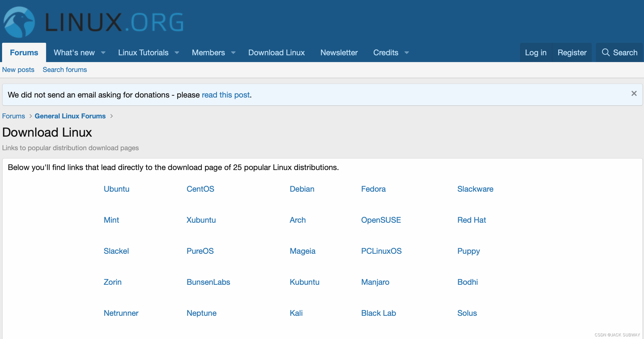Go to General Linux Forums breadcrumb

click(x=70, y=116)
